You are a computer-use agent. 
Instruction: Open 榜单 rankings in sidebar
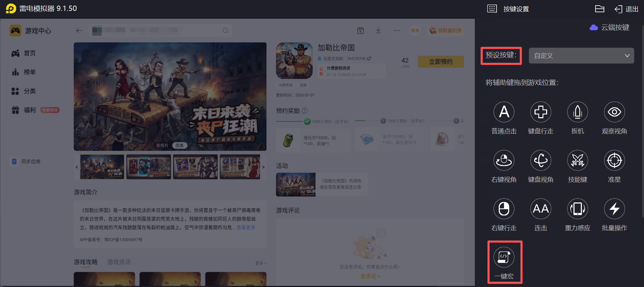[24, 72]
